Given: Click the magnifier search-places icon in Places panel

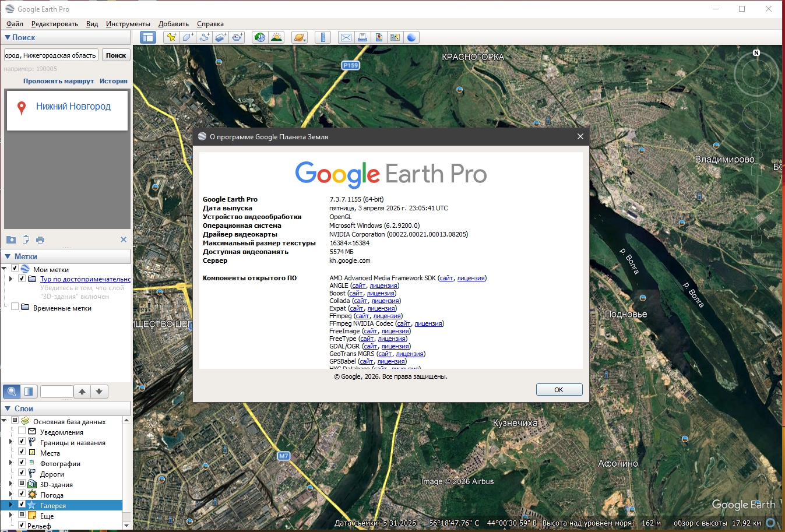Looking at the screenshot, I should 12,392.
